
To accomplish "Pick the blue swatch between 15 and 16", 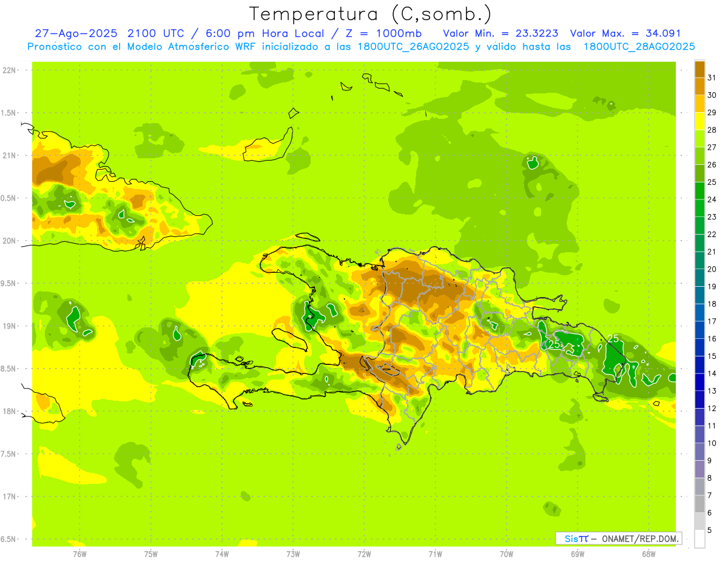I will pos(699,347).
